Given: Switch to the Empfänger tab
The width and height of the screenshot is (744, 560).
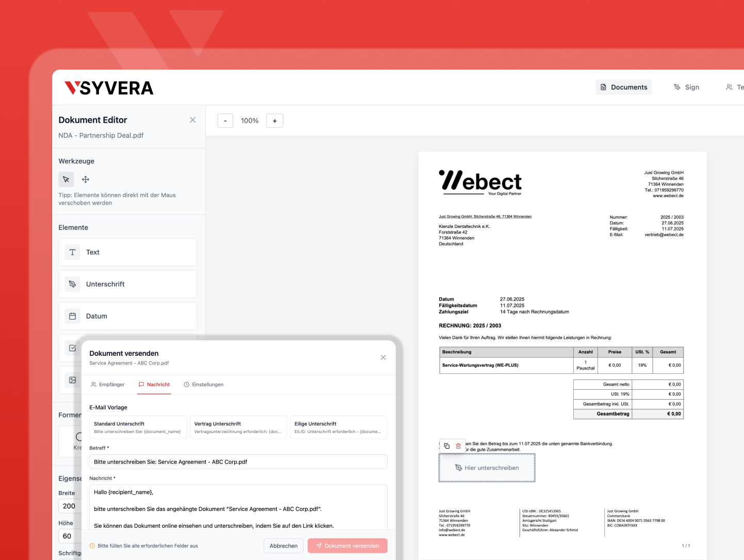Looking at the screenshot, I should 108,385.
